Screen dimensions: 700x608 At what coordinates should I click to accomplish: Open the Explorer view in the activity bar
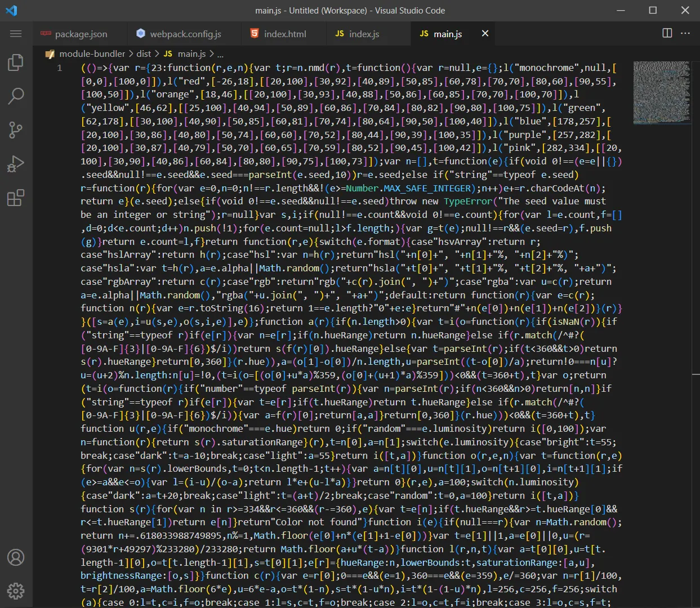(x=15, y=62)
